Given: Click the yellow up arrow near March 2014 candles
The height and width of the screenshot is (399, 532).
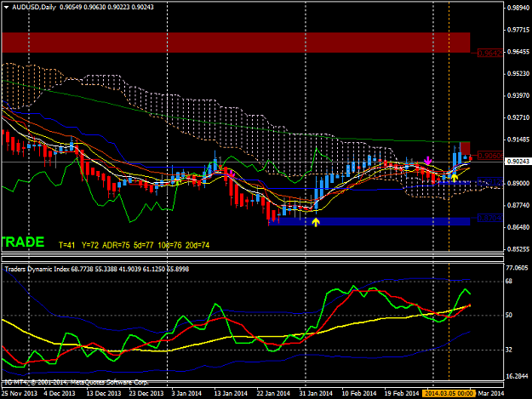Looking at the screenshot, I should 455,178.
